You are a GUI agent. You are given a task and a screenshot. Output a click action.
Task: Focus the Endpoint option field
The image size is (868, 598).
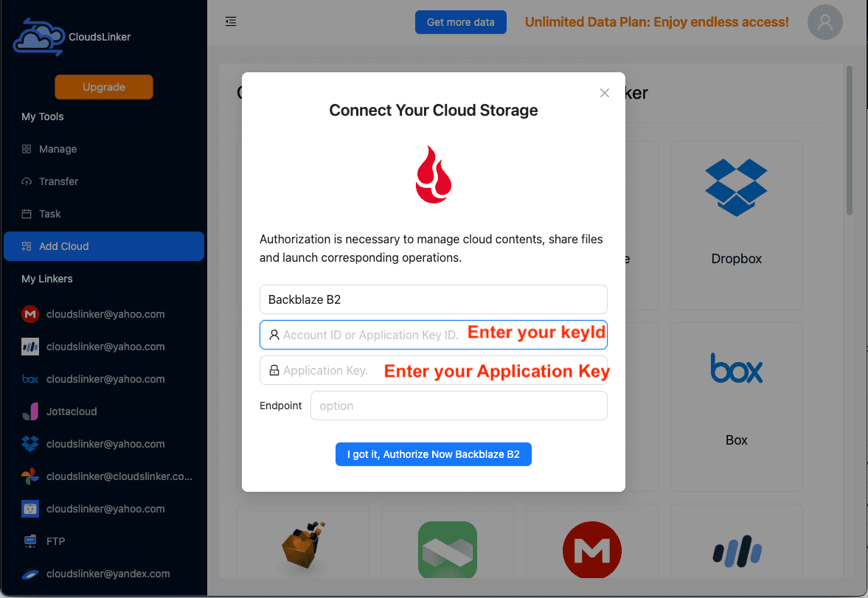459,406
